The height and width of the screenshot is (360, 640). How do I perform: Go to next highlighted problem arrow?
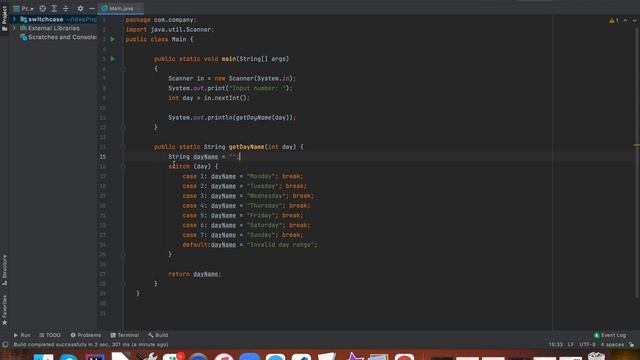coord(634,20)
